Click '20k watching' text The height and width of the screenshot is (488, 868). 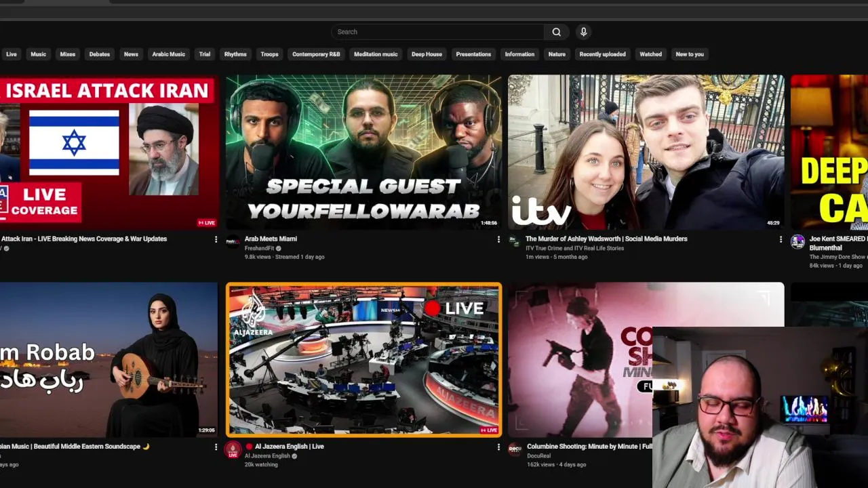pos(261,465)
